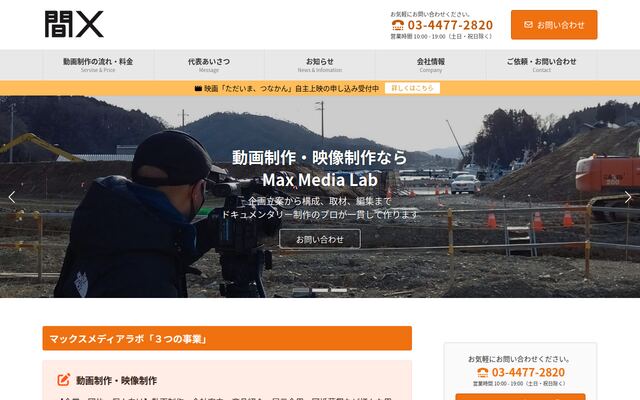Click movie icon in announcement banner

pos(198,88)
